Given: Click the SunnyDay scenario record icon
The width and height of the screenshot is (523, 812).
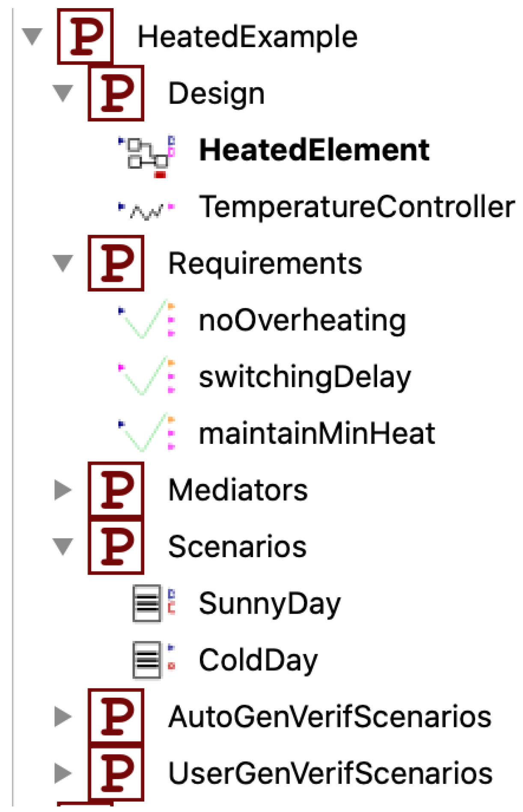Looking at the screenshot, I should 148,603.
